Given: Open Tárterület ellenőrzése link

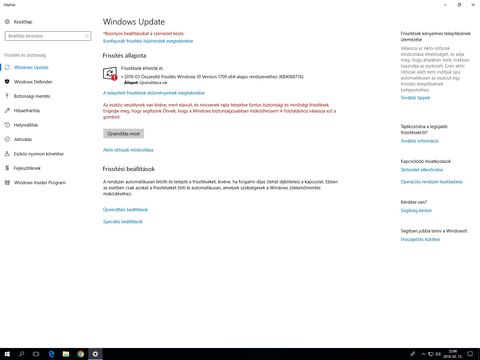Looking at the screenshot, I should [x=422, y=170].
